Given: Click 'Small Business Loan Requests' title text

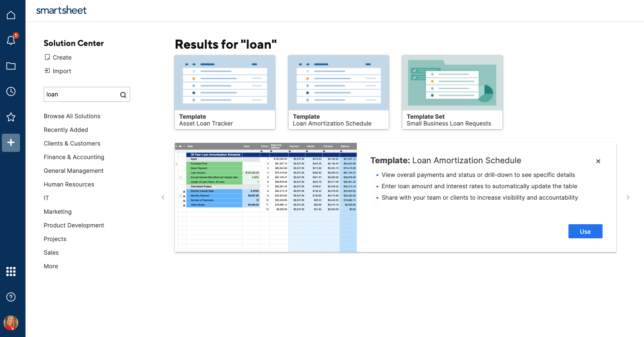Looking at the screenshot, I should click(x=449, y=123).
